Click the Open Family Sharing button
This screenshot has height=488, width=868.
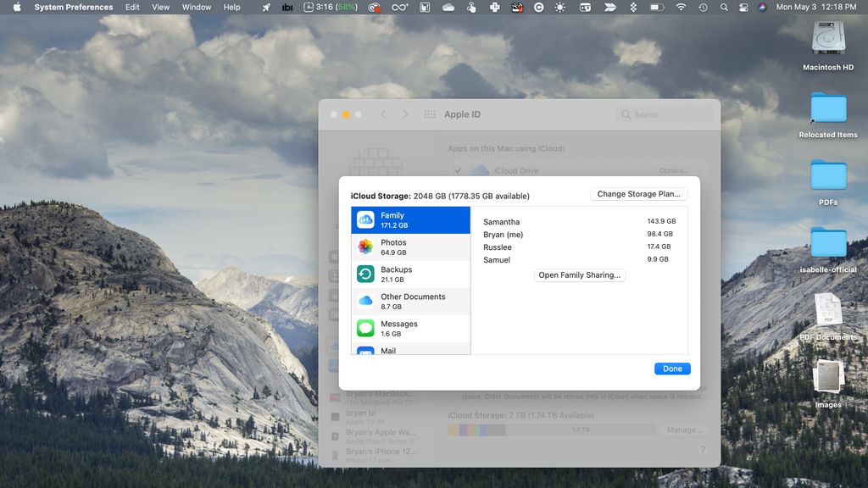click(x=580, y=274)
